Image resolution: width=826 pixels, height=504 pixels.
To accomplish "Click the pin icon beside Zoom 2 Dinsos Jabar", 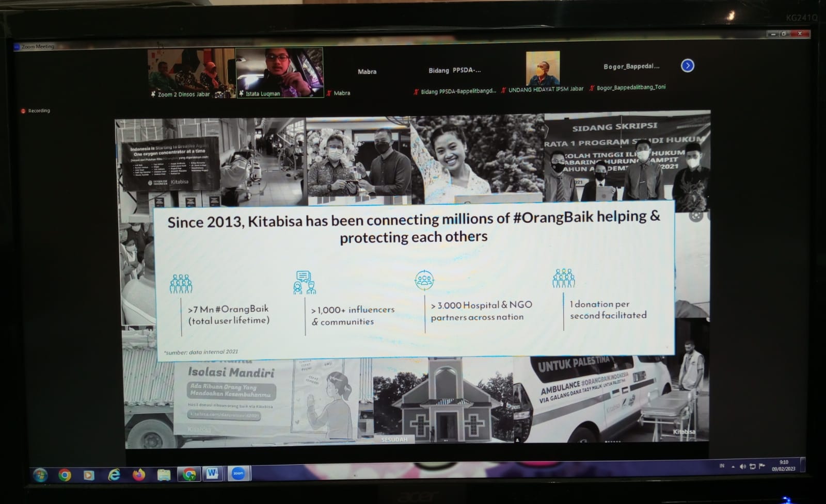I will [x=153, y=95].
